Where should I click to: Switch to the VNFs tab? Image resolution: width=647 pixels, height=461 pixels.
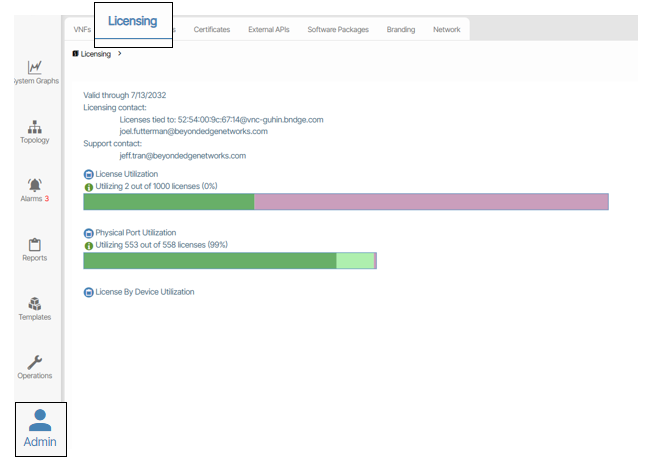click(x=82, y=30)
